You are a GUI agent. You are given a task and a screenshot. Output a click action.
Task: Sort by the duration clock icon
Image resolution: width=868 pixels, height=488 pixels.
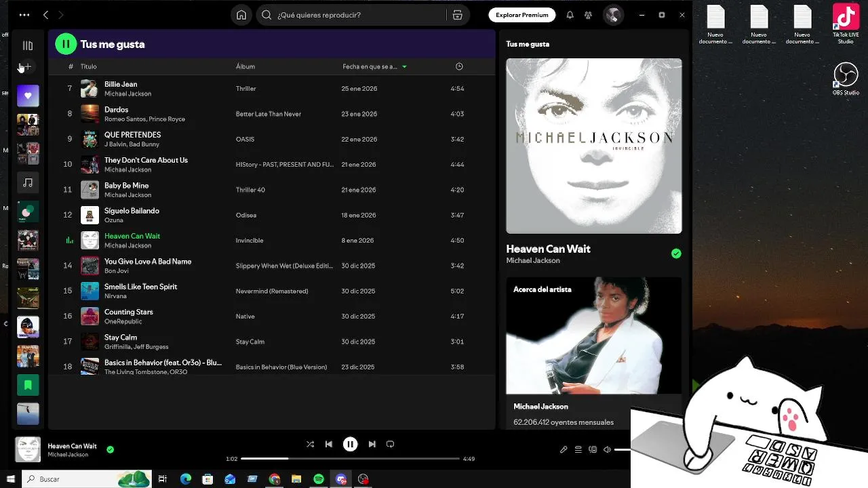click(x=459, y=66)
